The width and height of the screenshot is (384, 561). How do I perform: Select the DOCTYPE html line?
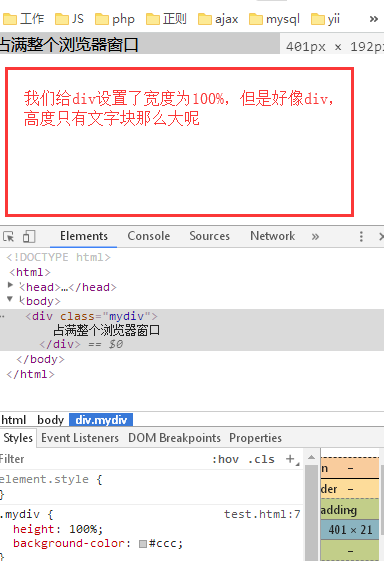pyautogui.click(x=58, y=257)
